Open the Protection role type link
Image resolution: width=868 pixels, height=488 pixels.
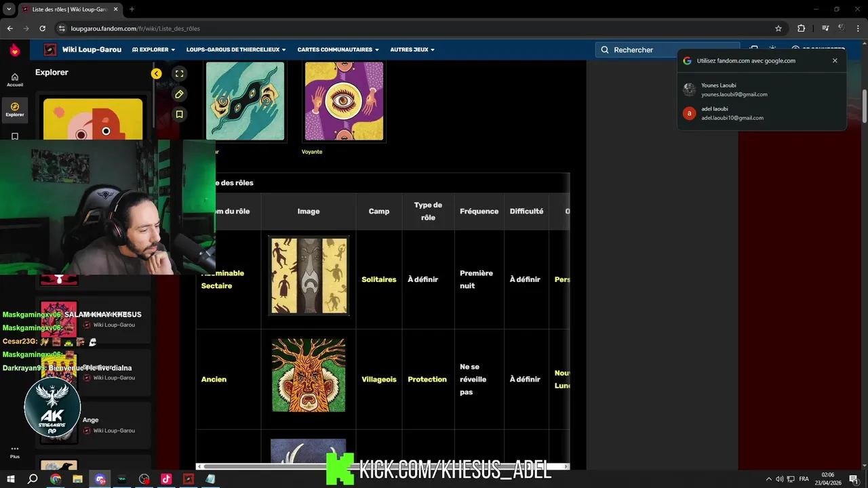427,380
